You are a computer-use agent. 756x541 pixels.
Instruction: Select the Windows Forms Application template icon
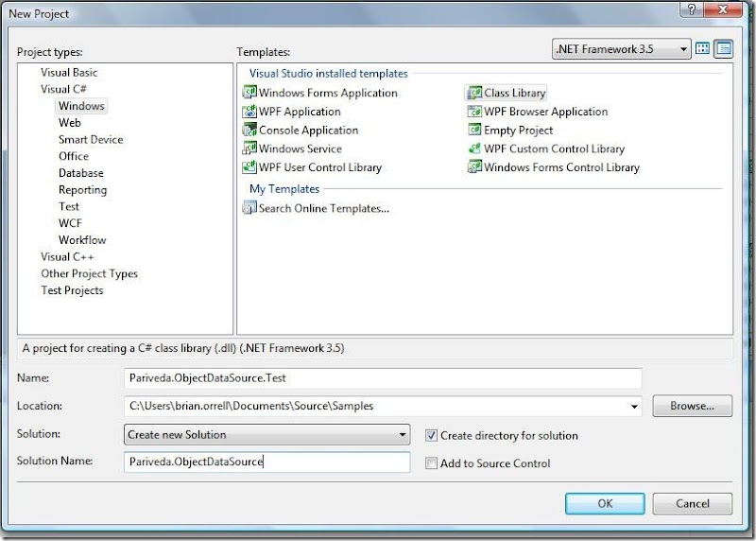(x=249, y=92)
